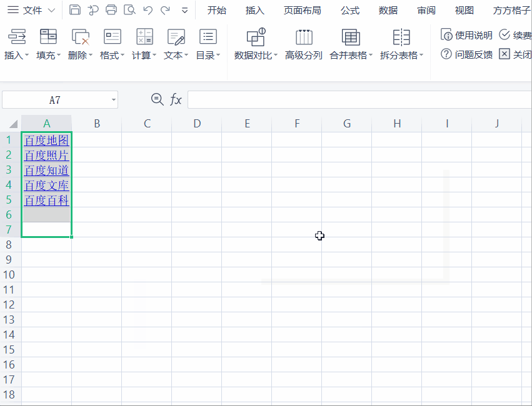Open the 百度百科 hyperlink

(x=46, y=200)
